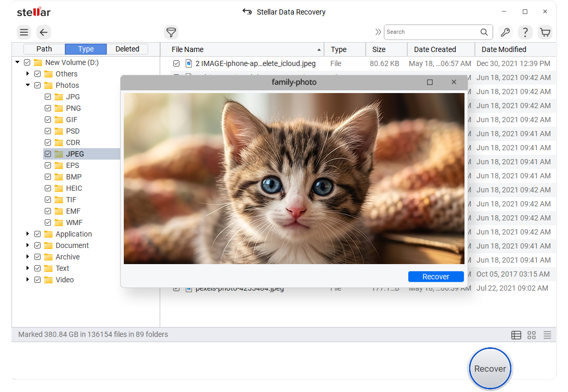The width and height of the screenshot is (568, 392).
Task: Sort by Type column header
Action: pos(344,49)
